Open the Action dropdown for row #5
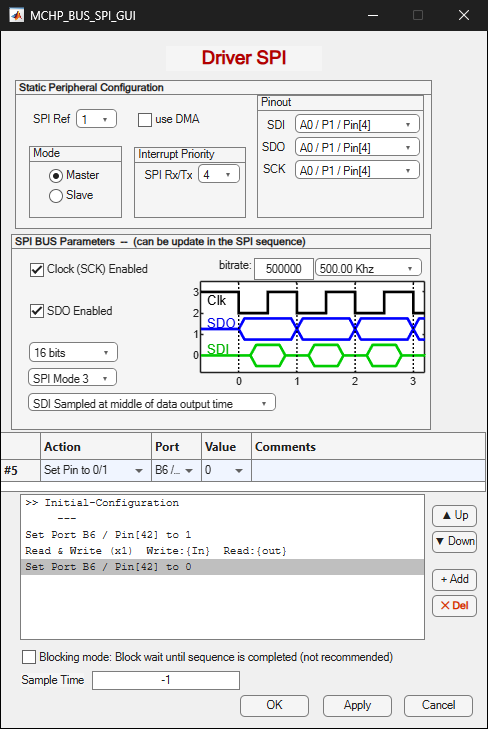The image size is (488, 729). (96, 471)
